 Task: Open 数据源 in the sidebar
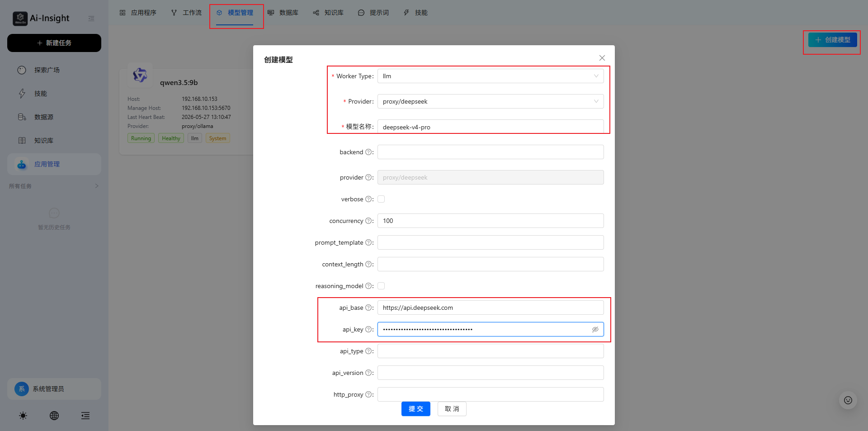click(x=54, y=117)
